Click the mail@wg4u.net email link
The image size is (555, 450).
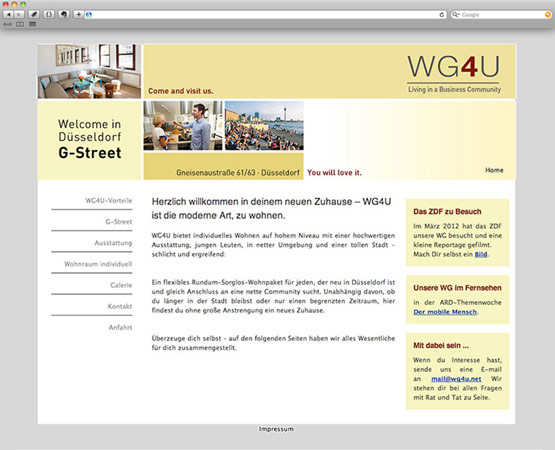click(x=456, y=379)
